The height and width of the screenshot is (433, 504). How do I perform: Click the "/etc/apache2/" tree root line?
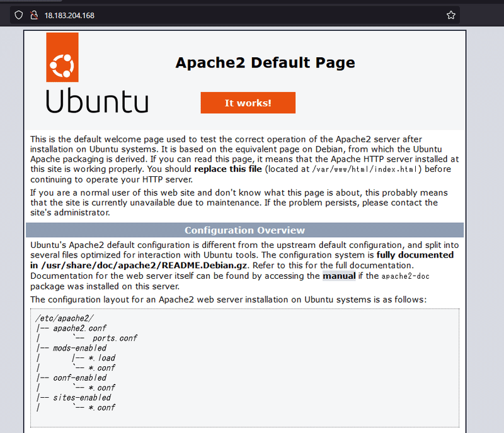65,318
